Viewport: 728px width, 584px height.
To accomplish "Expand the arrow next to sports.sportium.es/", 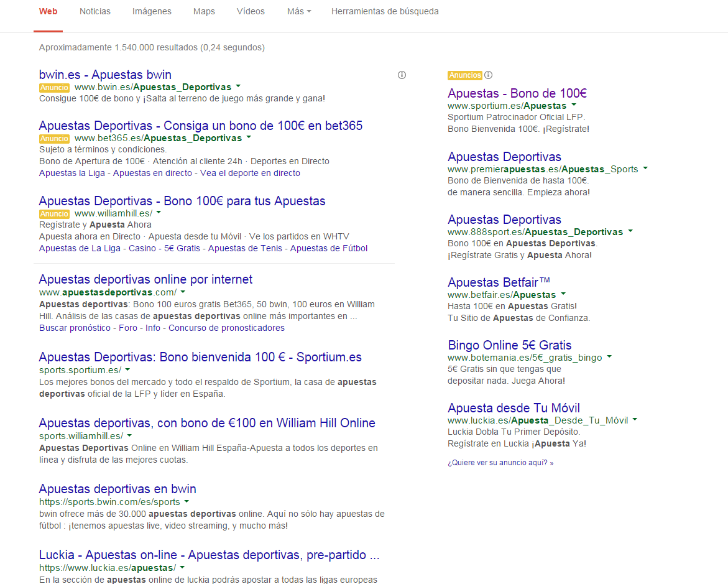I will pyautogui.click(x=127, y=370).
